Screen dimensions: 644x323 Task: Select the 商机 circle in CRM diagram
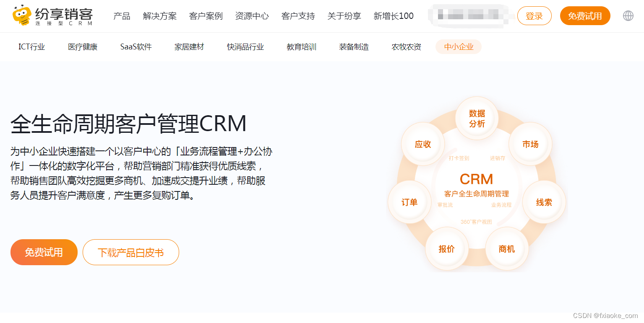point(507,249)
